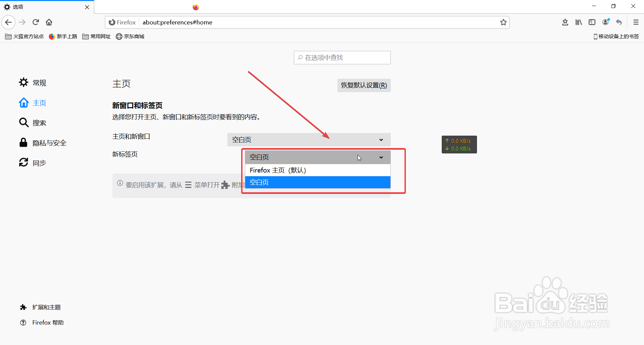Screen dimensions: 644x345
Task: Open 移动设备上的书签 folder
Action: [x=616, y=37]
